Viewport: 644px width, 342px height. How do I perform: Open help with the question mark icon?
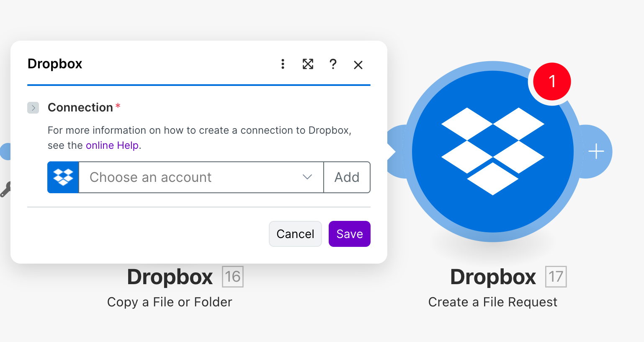click(x=333, y=64)
